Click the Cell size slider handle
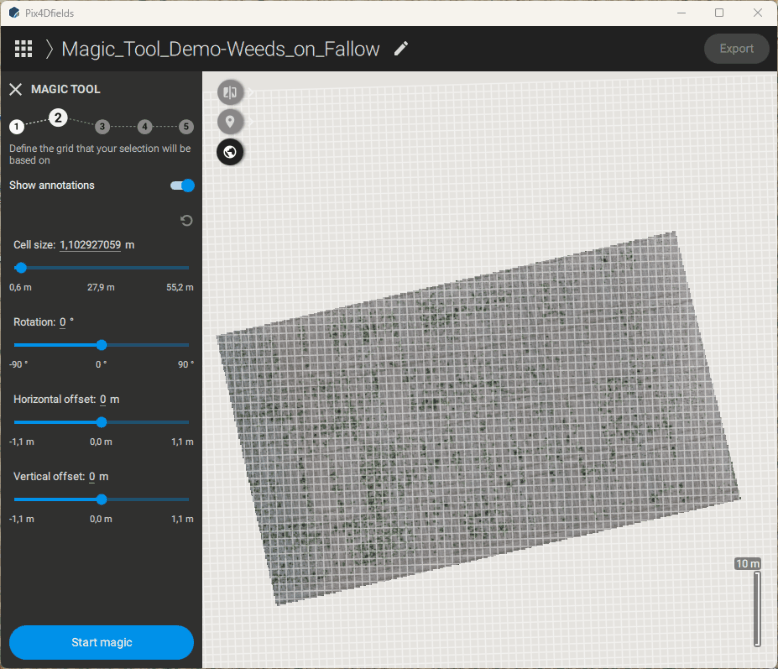This screenshot has width=778, height=669. 21,268
